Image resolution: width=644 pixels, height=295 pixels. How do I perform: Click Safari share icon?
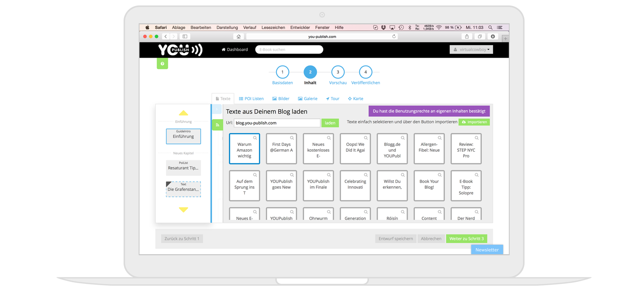pos(467,37)
